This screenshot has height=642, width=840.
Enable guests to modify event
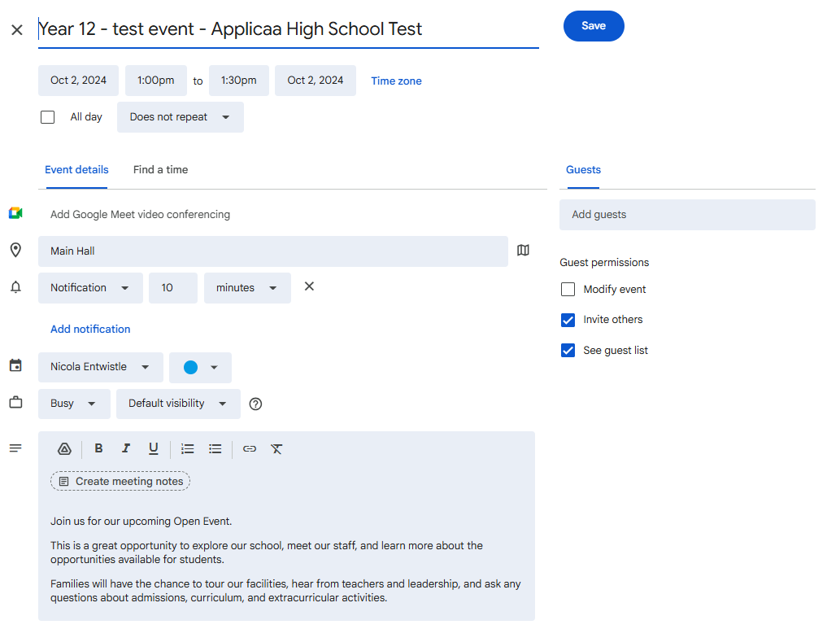[568, 289]
